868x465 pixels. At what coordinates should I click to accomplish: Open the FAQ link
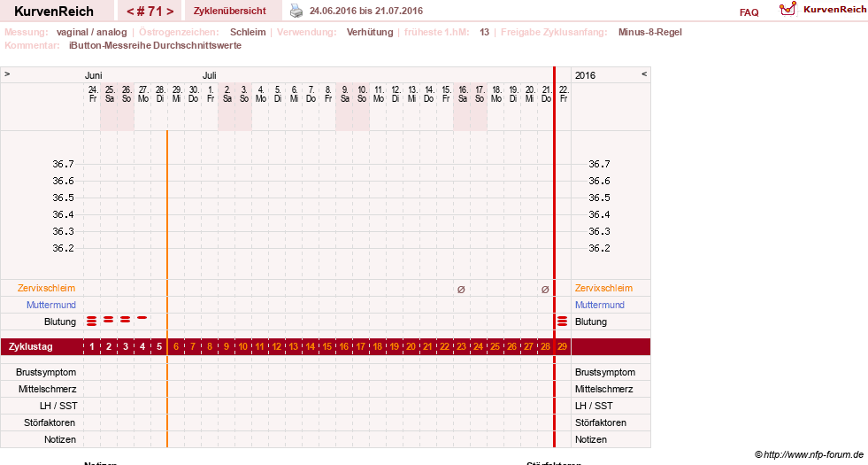pos(749,12)
